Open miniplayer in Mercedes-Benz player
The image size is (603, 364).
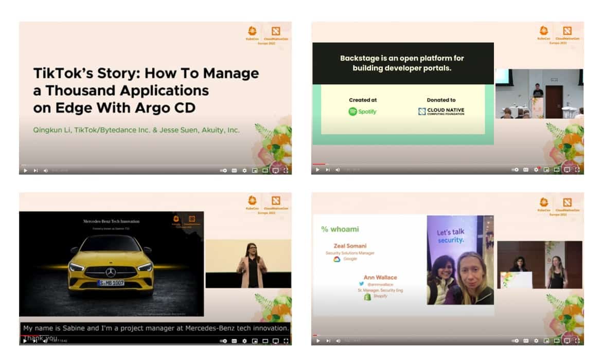click(x=255, y=341)
